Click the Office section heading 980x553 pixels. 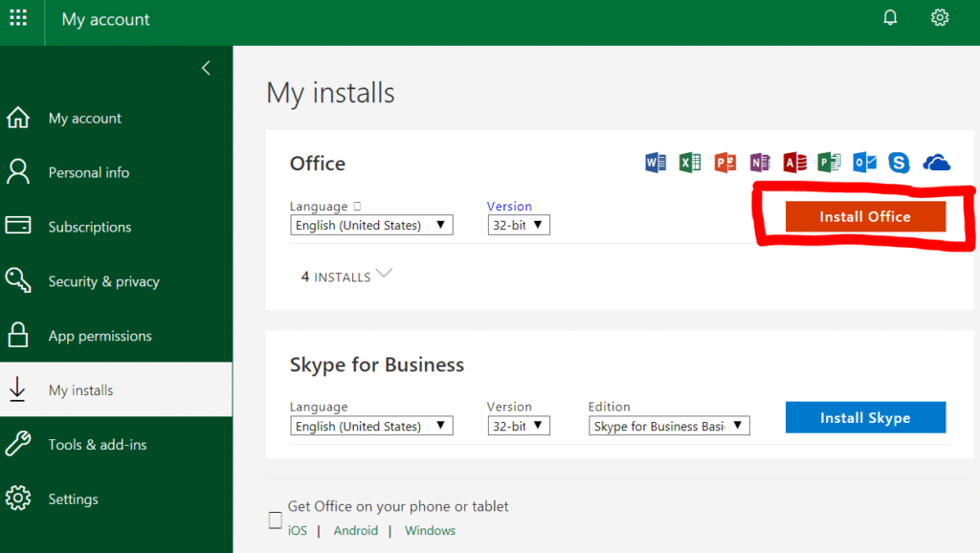coord(318,164)
